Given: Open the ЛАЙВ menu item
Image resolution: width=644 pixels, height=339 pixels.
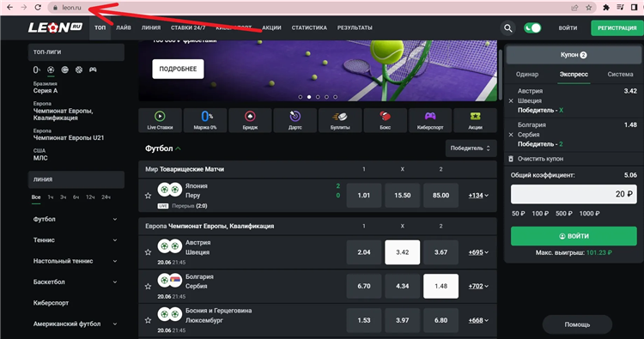Looking at the screenshot, I should coord(123,28).
